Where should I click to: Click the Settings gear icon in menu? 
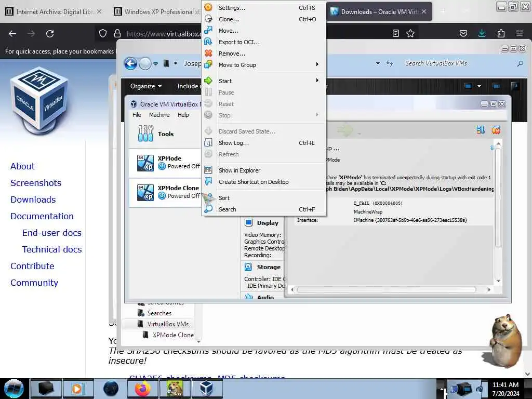pyautogui.click(x=208, y=7)
